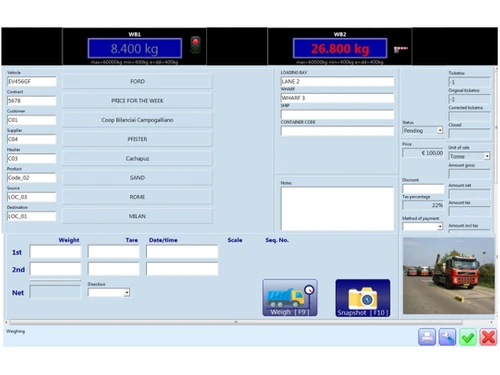Click the Supplier field C04
Image resolution: width=500 pixels, height=375 pixels.
pyautogui.click(x=32, y=139)
